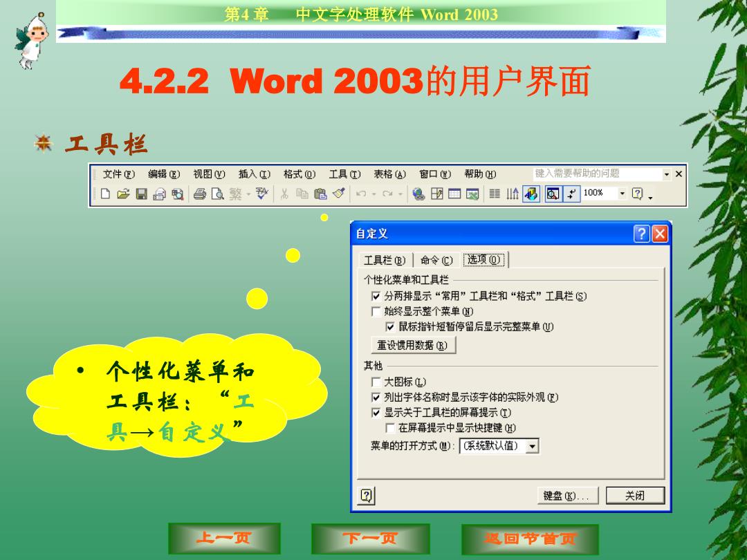Click the Cut scissors icon
The width and height of the screenshot is (747, 560).
[x=284, y=194]
